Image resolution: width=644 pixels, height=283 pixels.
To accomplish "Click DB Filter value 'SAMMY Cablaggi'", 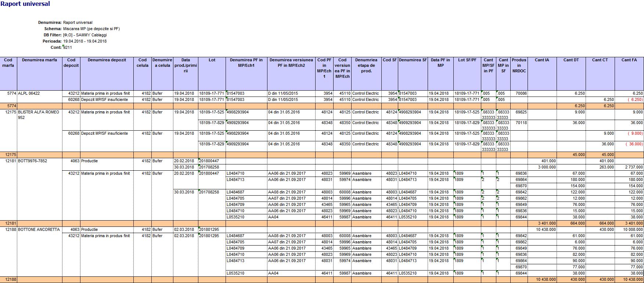I will click(91, 35).
